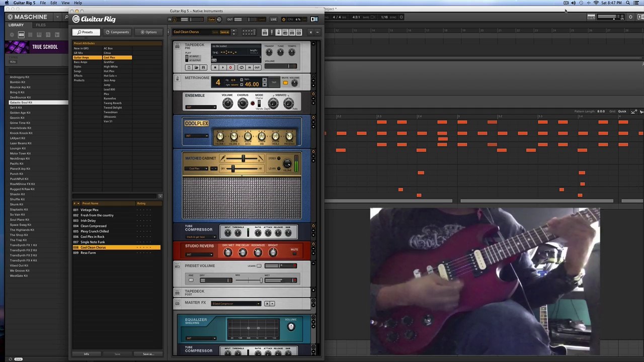The width and height of the screenshot is (644, 362).
Task: Select the Vintage Plex preset
Action: tap(90, 210)
